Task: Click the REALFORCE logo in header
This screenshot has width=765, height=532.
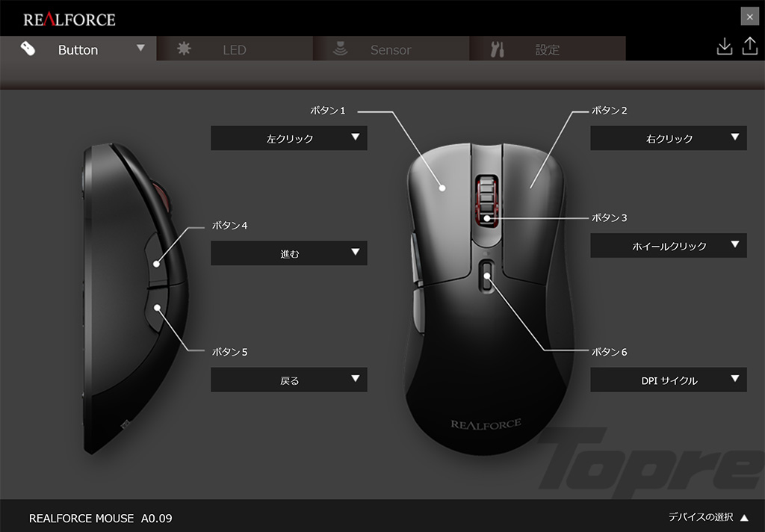Action: click(x=69, y=19)
